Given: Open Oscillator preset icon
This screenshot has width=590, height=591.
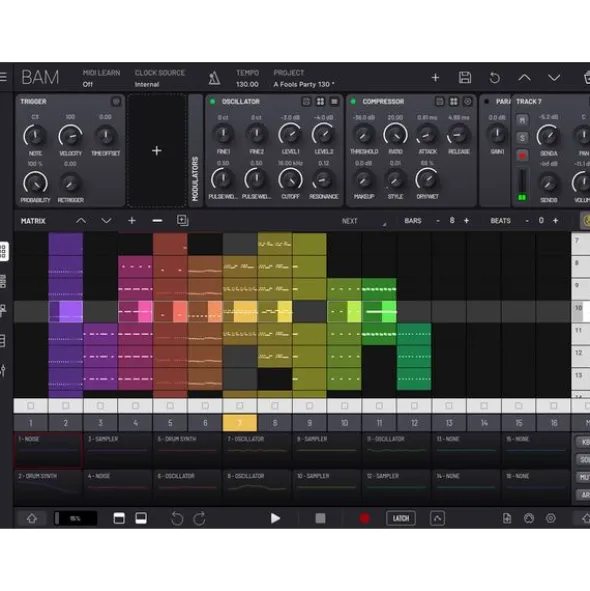Looking at the screenshot, I should [x=306, y=101].
